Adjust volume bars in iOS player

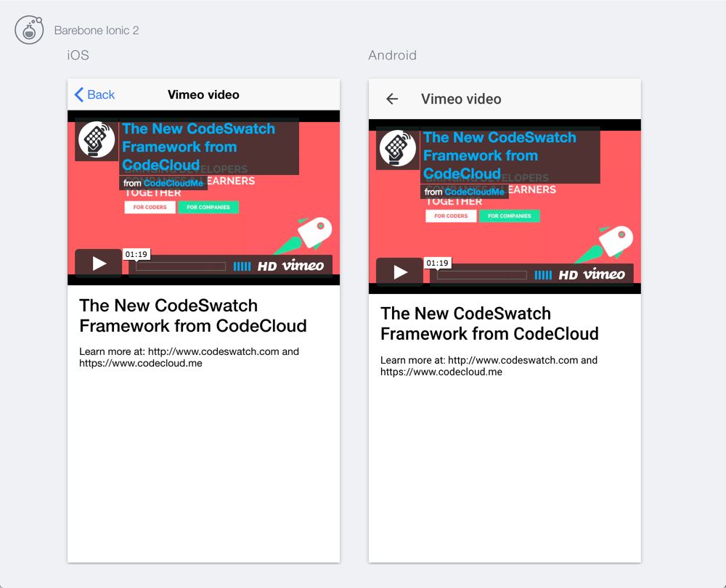(242, 266)
